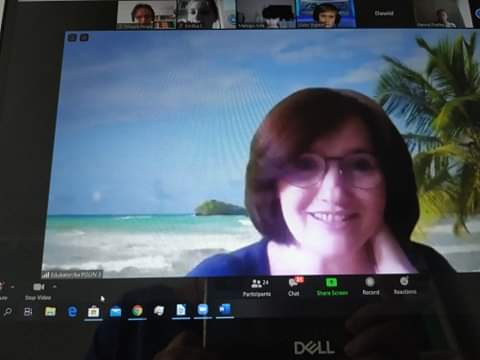Screen dimensions: 480x360
Task: Open Google Chrome from the taskbar
Action: 137,311
